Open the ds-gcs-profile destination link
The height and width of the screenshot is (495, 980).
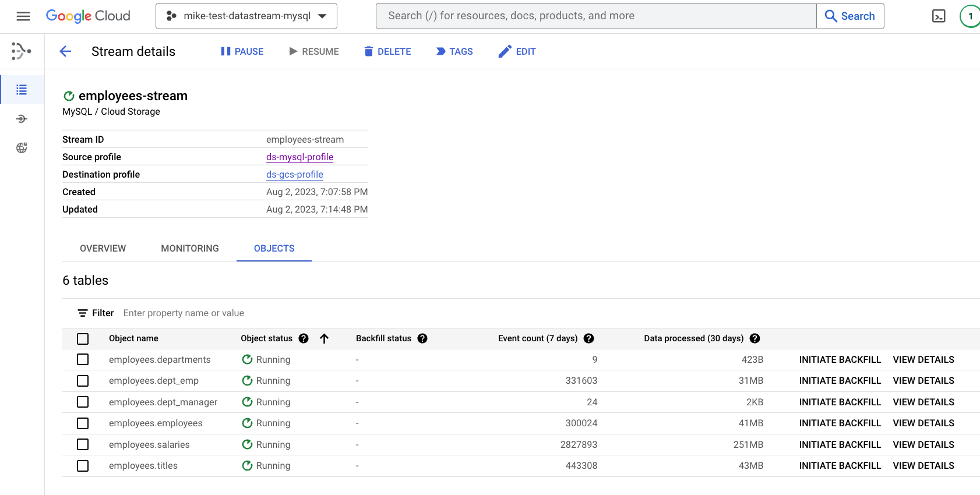[x=294, y=174]
